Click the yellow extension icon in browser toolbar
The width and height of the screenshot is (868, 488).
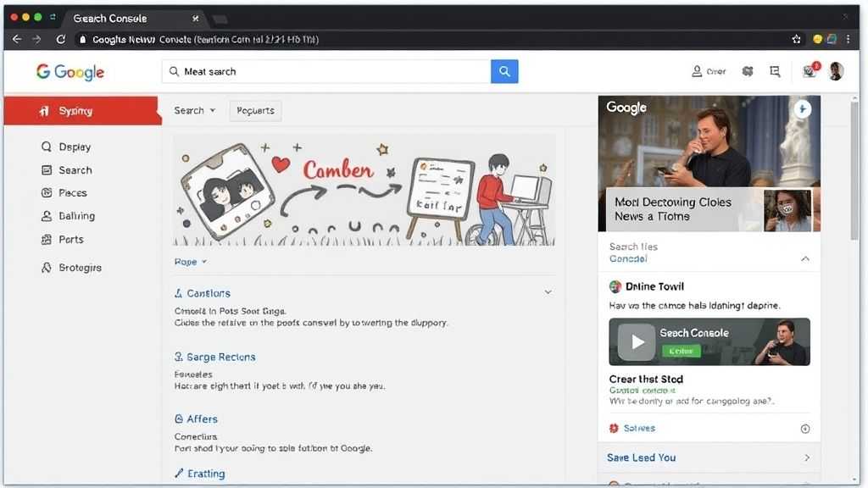pyautogui.click(x=817, y=39)
